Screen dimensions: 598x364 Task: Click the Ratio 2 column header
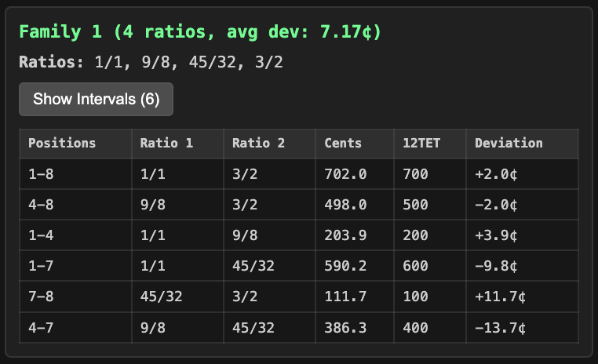(x=259, y=144)
